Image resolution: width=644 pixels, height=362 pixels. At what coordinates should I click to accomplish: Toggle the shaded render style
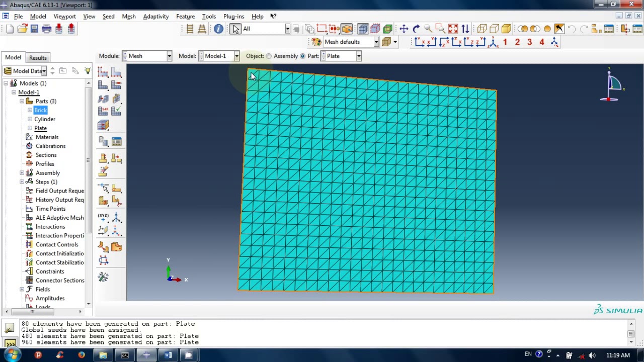tap(506, 29)
